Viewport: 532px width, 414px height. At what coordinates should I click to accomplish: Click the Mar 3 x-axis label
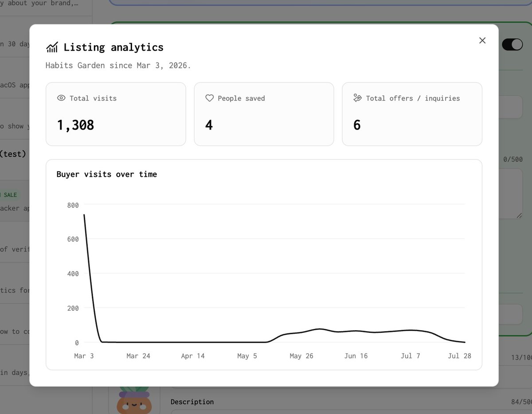(x=84, y=355)
